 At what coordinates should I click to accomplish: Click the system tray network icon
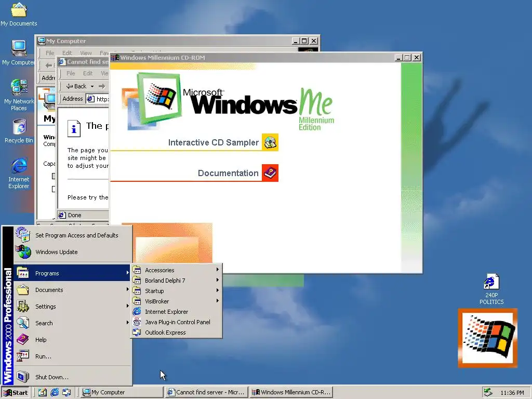click(488, 392)
